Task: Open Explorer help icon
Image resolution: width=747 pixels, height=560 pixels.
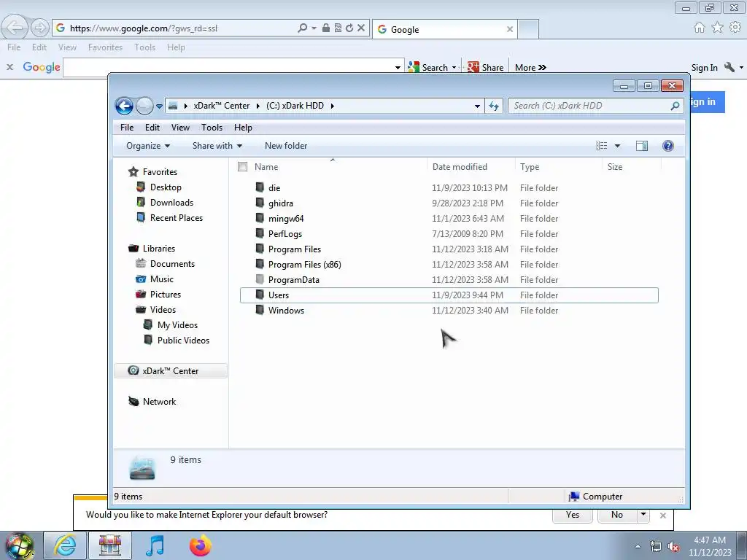Action: coord(668,146)
